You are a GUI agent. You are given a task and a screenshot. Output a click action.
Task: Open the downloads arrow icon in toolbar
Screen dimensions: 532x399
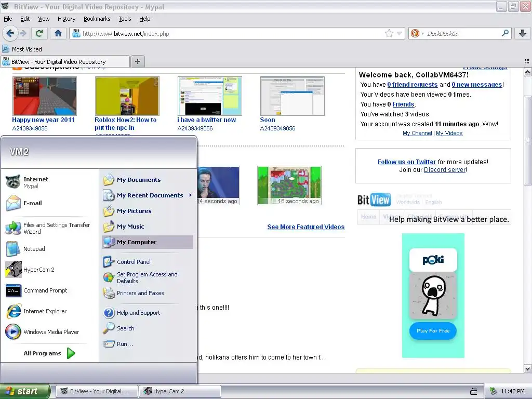pyautogui.click(x=523, y=33)
